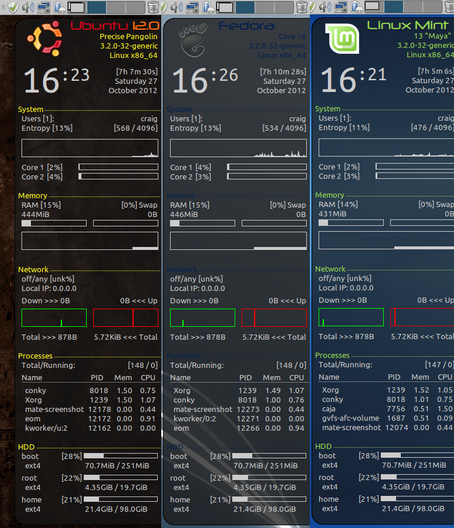
Task: Open network manager icon above the Fedora panel
Action: coord(192,7)
